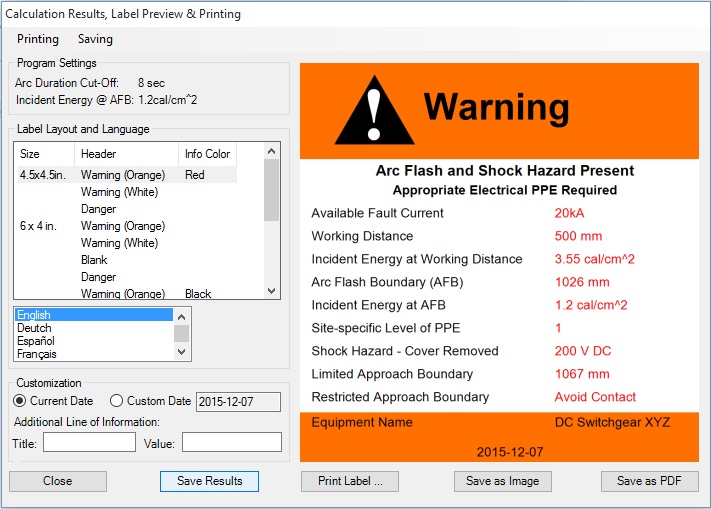Click the Size column header
This screenshot has height=509, width=711.
tap(44, 154)
